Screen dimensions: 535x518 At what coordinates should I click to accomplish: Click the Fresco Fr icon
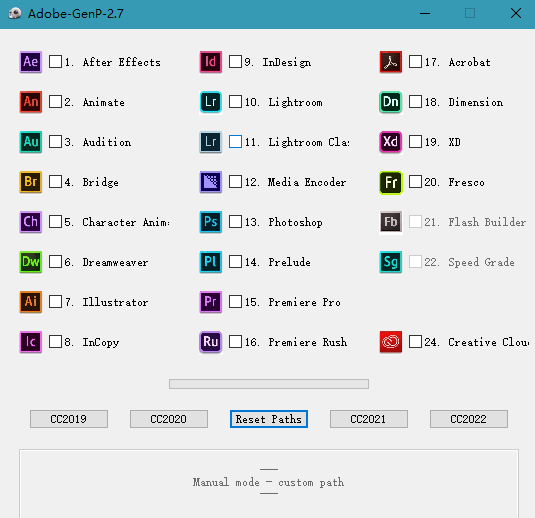(391, 182)
